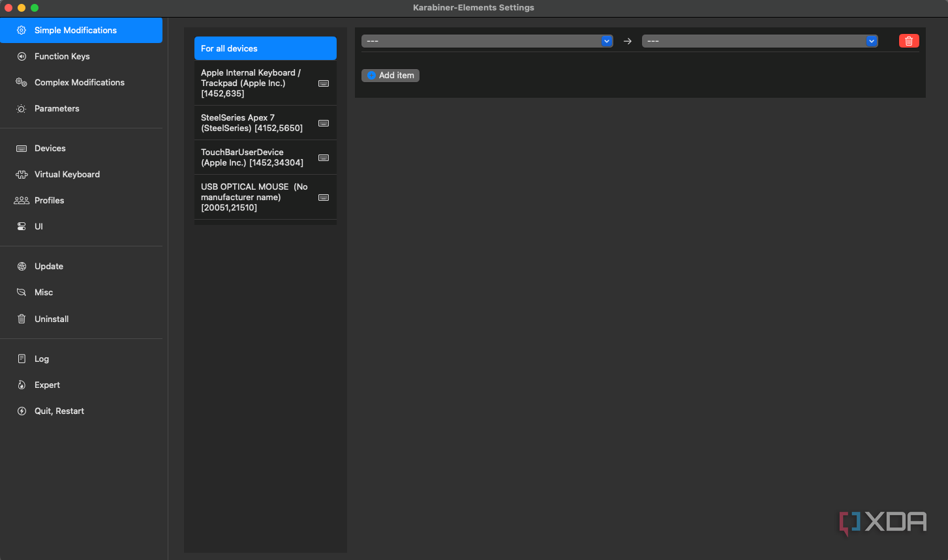Click the Karabiner-Elements Settings window title
This screenshot has width=948, height=560.
[x=474, y=8]
